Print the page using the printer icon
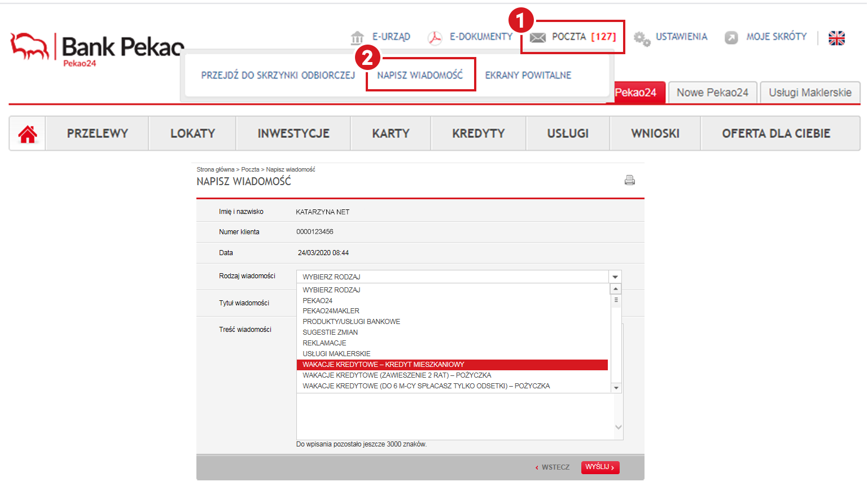This screenshot has width=868, height=486. click(629, 180)
